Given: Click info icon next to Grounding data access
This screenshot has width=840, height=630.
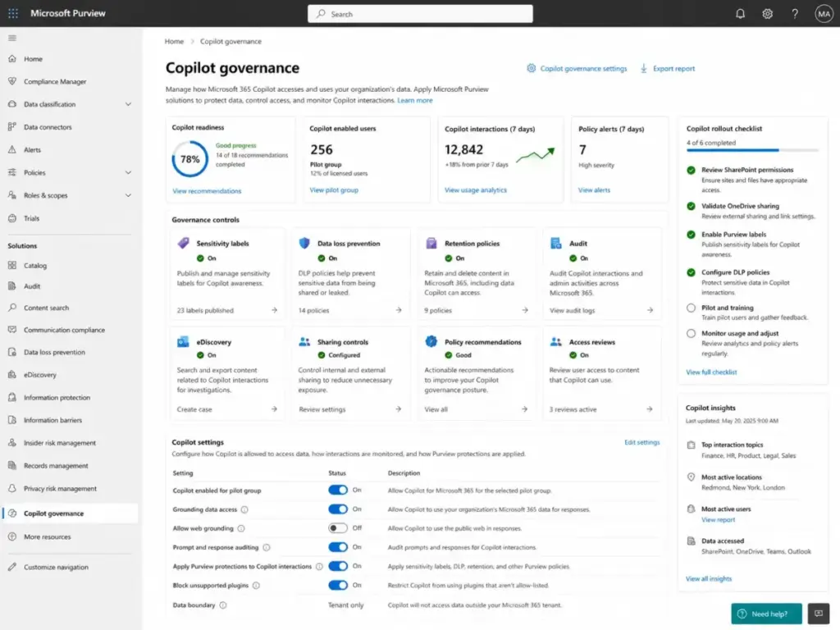Looking at the screenshot, I should coord(244,509).
